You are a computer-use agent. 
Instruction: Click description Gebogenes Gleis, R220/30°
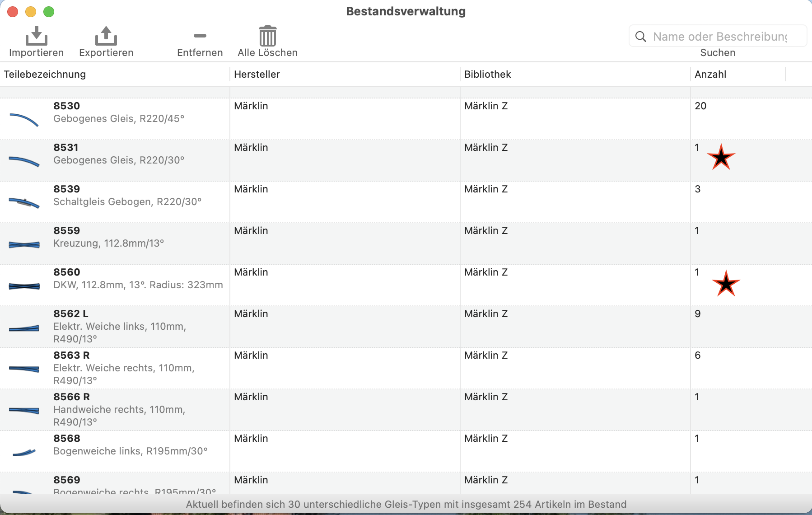(x=119, y=160)
